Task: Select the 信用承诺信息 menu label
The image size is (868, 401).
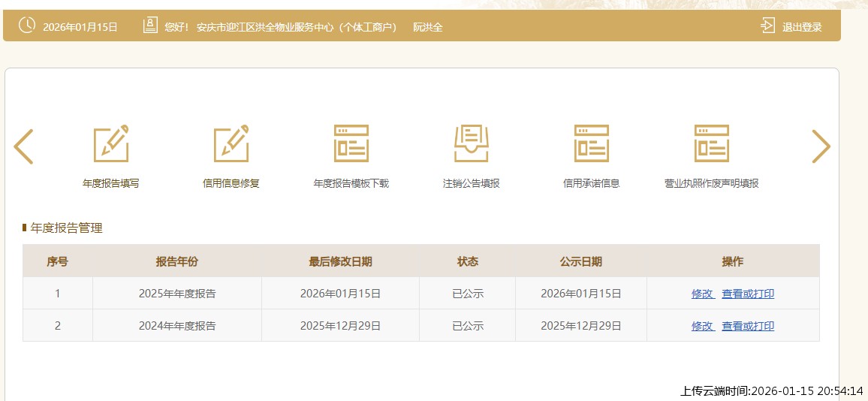Action: (x=591, y=183)
